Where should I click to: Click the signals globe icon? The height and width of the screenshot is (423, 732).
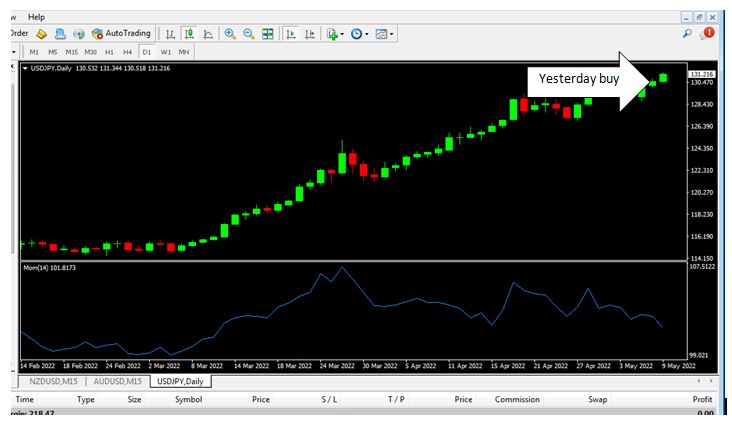pos(79,34)
